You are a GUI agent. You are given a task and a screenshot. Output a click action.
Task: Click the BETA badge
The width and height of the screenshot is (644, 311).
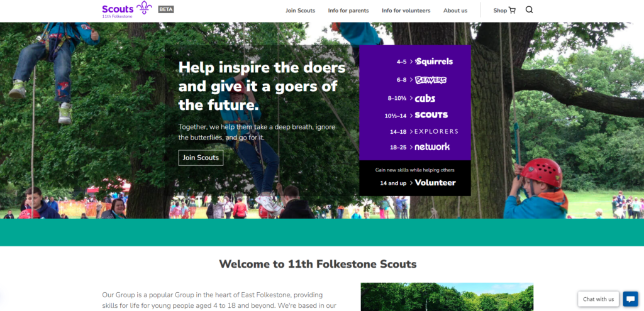coord(166,9)
